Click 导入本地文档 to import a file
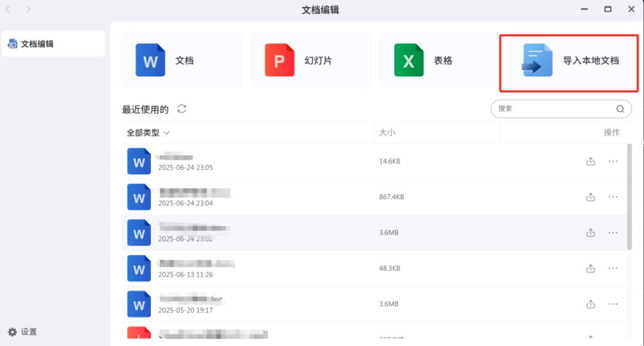 pos(569,60)
